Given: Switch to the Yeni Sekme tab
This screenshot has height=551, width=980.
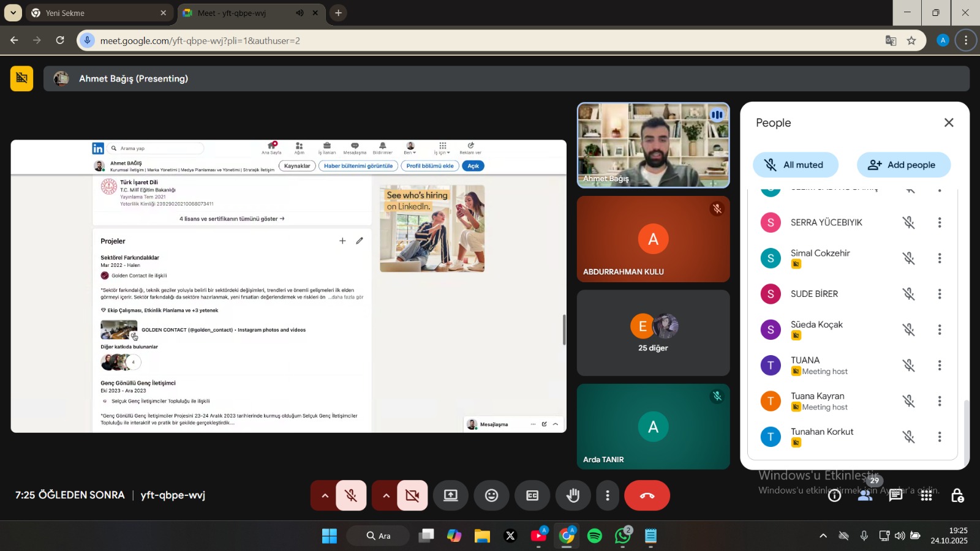Looking at the screenshot, I should (x=98, y=13).
